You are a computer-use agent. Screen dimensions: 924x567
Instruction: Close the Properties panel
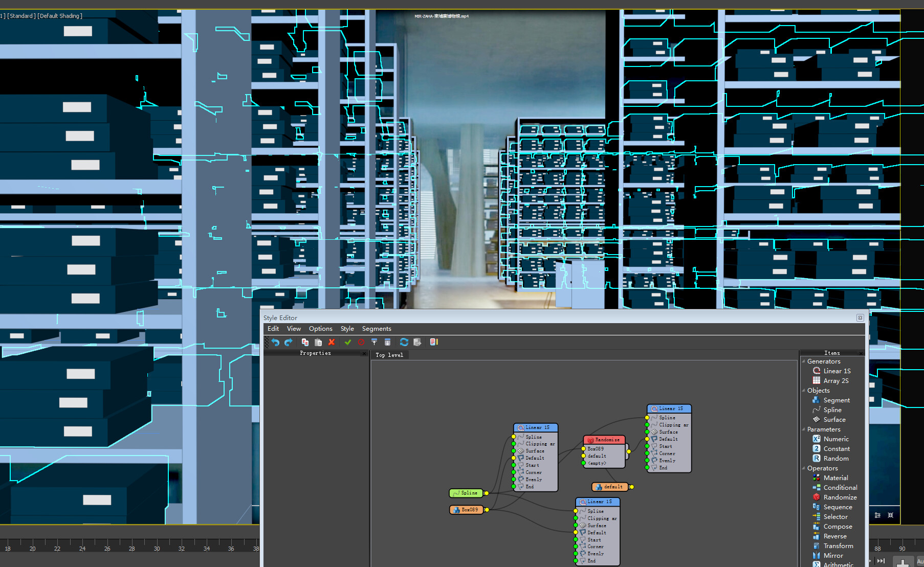pos(364,353)
